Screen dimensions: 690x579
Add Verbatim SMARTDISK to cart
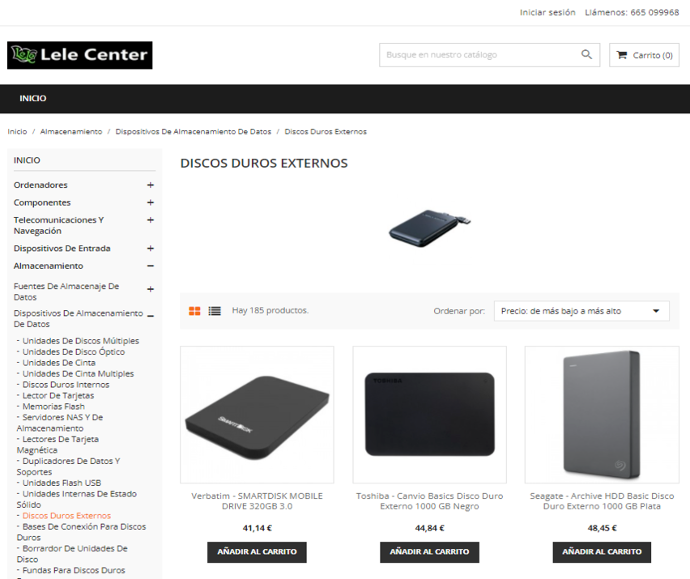257,552
